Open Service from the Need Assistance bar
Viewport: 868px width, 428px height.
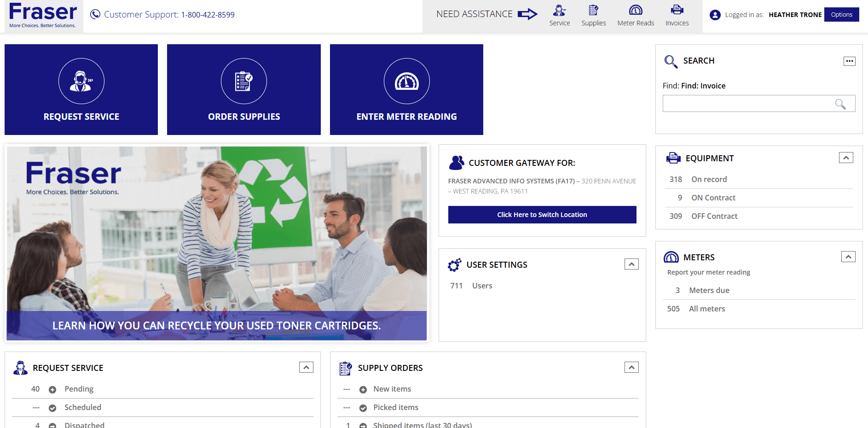coord(559,16)
